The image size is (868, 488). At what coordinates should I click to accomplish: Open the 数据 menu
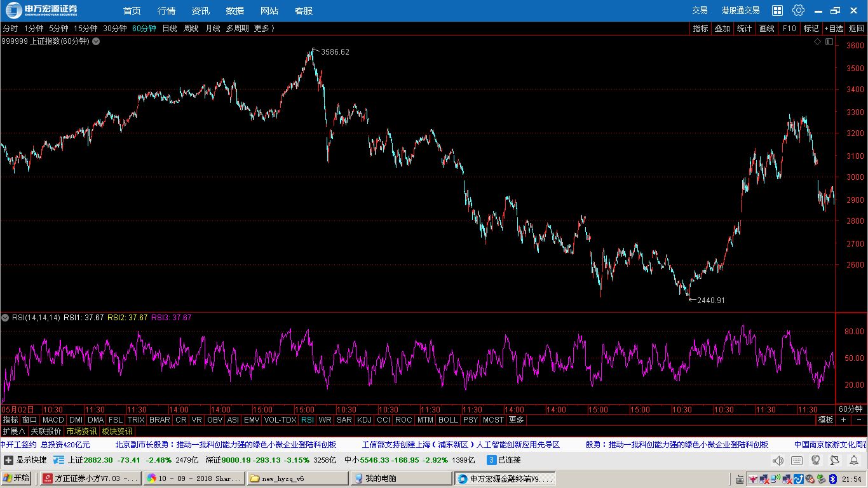pos(235,11)
